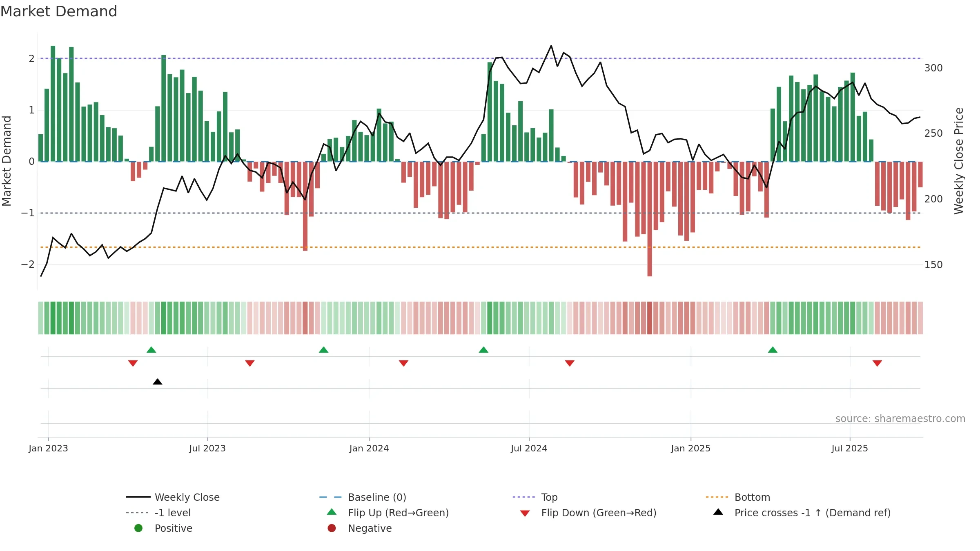Click the green Positive dot in legend
This screenshot has width=980, height=551.
pyautogui.click(x=138, y=528)
